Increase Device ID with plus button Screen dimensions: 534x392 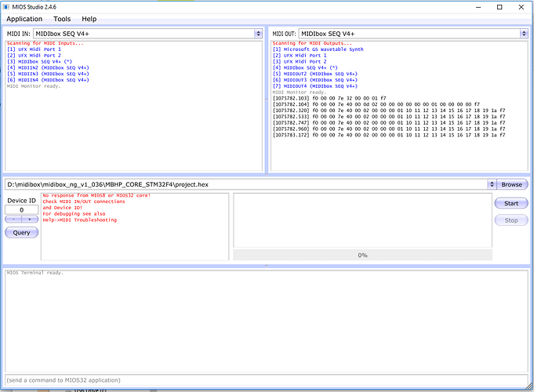pyautogui.click(x=30, y=219)
